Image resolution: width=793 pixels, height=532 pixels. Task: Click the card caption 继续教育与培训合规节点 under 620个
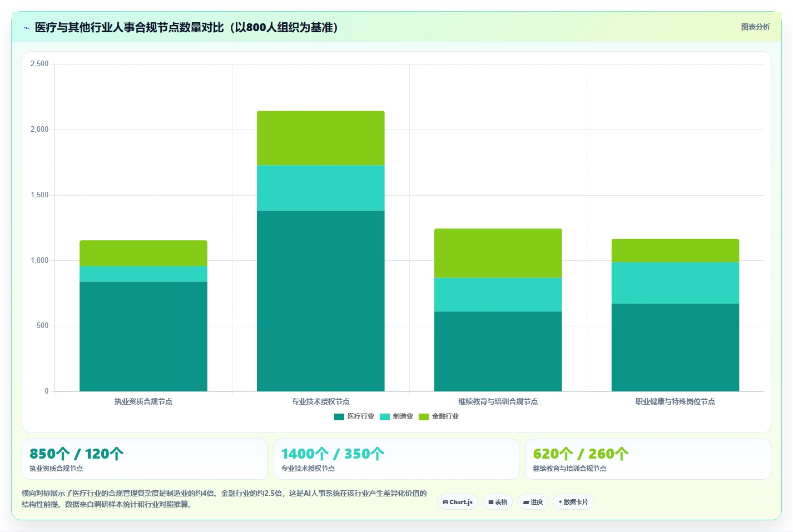coord(569,469)
